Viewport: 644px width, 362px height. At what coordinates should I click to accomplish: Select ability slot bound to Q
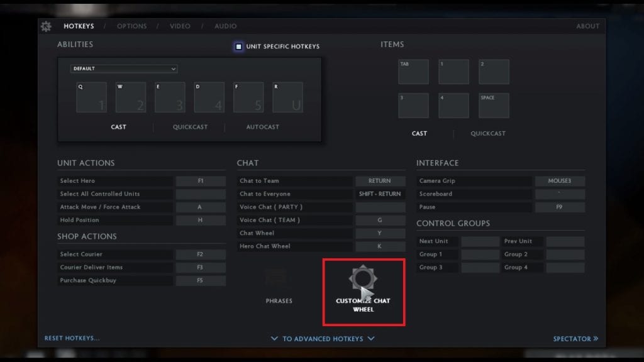pos(92,97)
